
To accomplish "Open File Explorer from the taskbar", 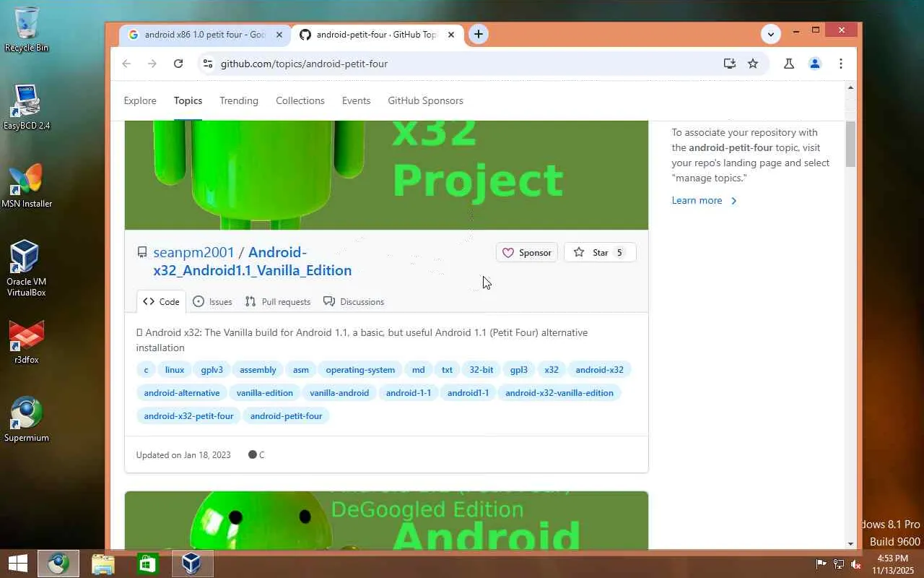I will tap(103, 564).
